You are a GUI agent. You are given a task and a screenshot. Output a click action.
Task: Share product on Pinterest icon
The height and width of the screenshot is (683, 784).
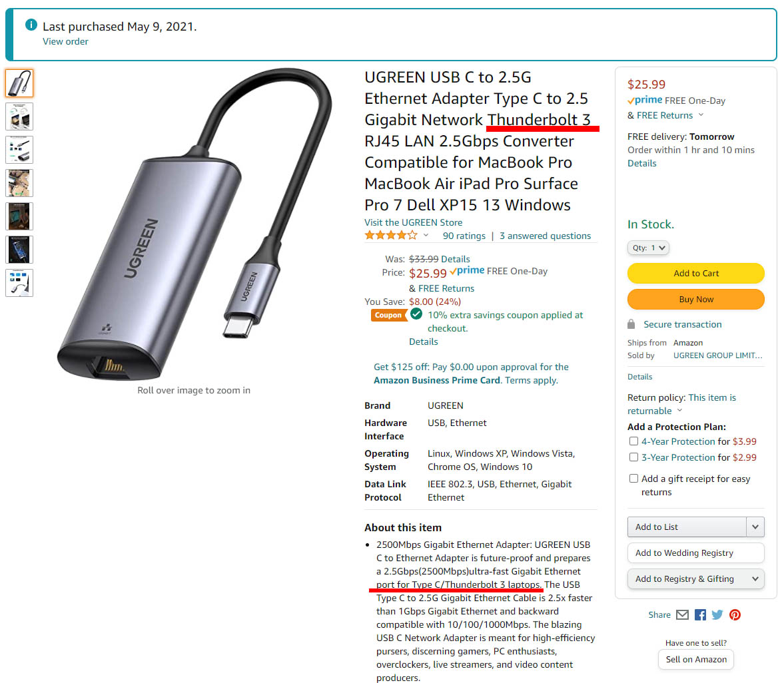pos(735,614)
